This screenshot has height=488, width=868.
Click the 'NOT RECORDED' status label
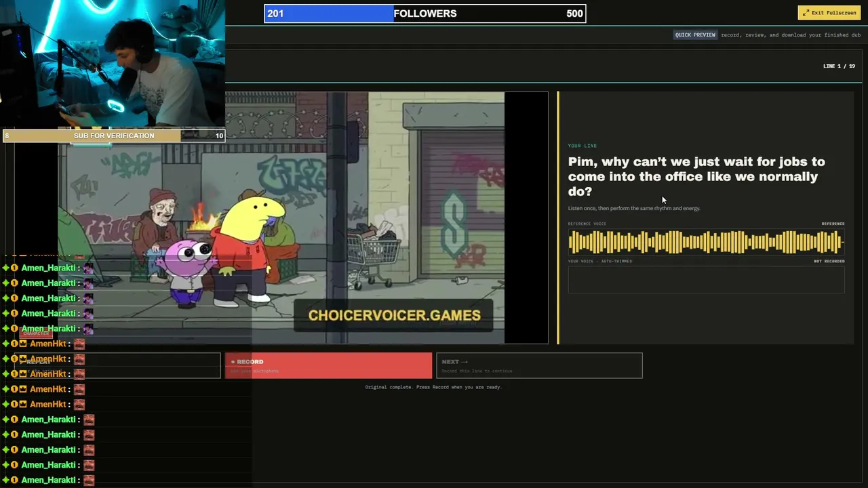[829, 261]
